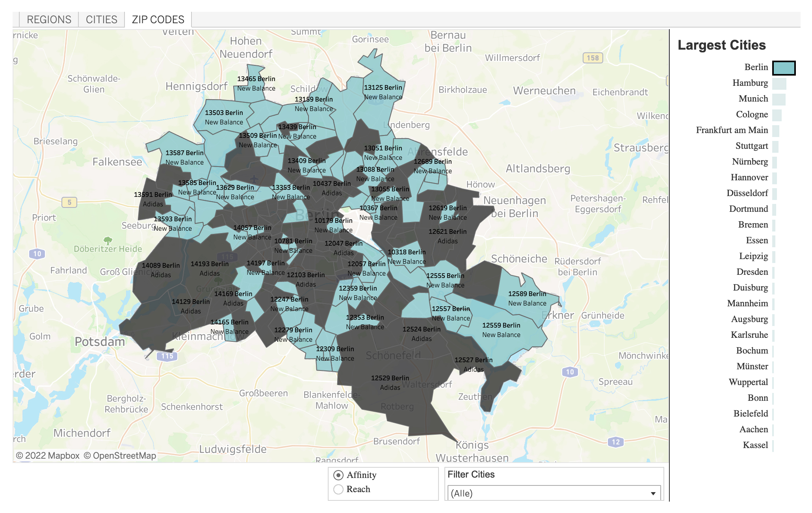
Task: Select Nürnberg in Largest Cities list
Action: point(750,162)
